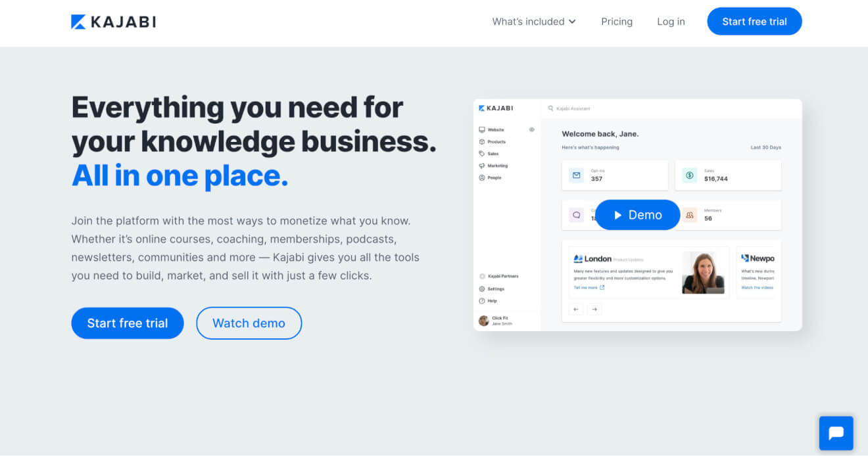Click the previous arrow in demo carousel
Image resolution: width=868 pixels, height=456 pixels.
click(x=577, y=309)
